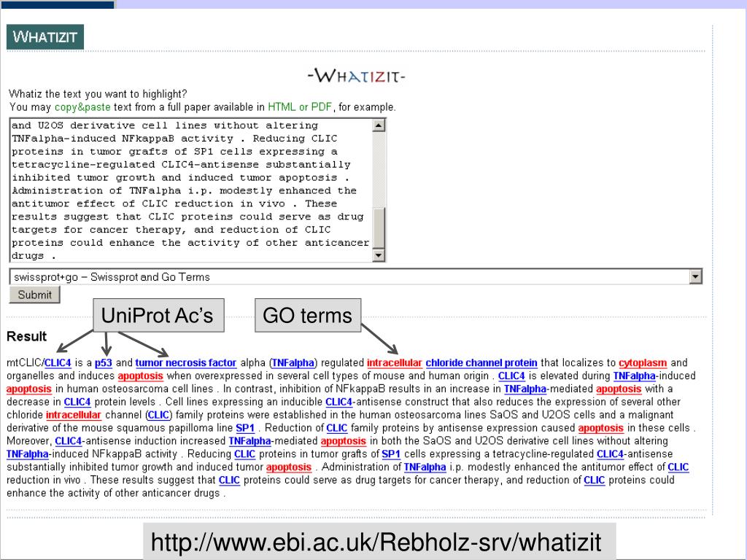Click the centered -Whatizit- logo
The height and width of the screenshot is (560, 747).
click(x=356, y=76)
